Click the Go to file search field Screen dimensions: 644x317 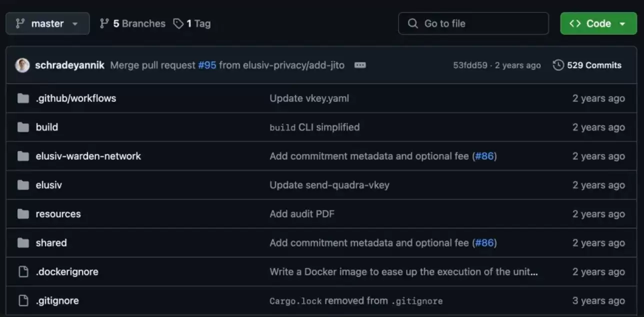(473, 23)
